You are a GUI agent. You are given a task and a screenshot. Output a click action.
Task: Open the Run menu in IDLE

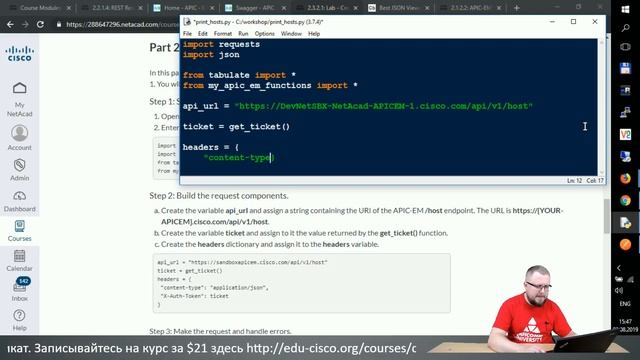[x=243, y=33]
